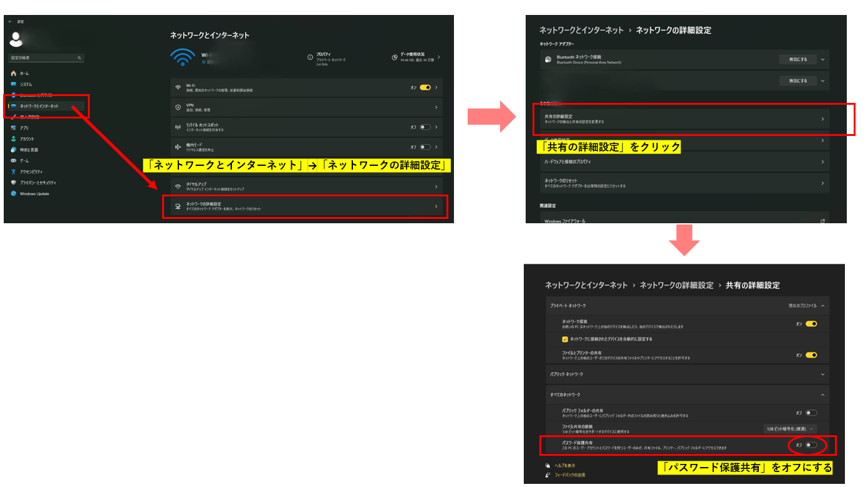Open ハードウェアと接続のプロパティ

685,162
